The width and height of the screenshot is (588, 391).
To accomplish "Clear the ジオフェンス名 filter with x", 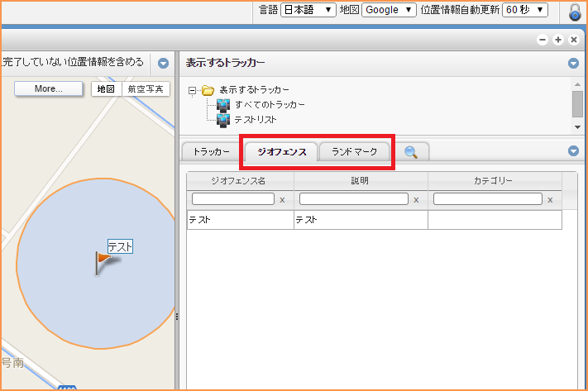I will point(282,199).
